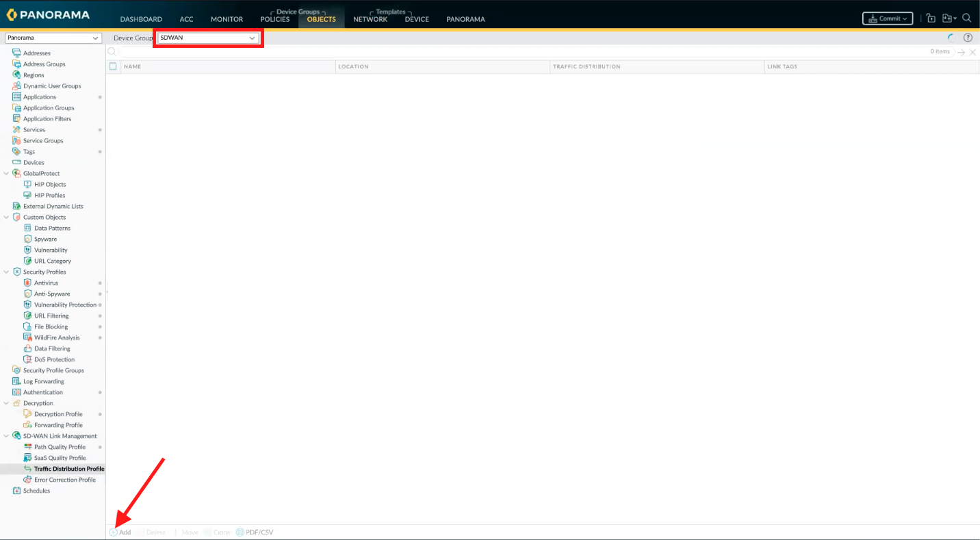Apply the filter with the arrow icon
The image size is (980, 540).
pyautogui.click(x=961, y=52)
